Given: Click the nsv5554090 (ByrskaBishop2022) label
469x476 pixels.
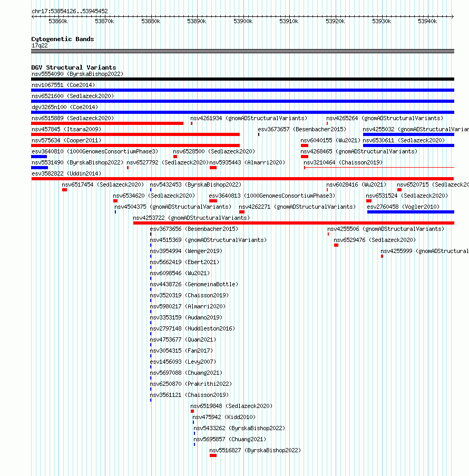Looking at the screenshot, I should click(x=77, y=74).
